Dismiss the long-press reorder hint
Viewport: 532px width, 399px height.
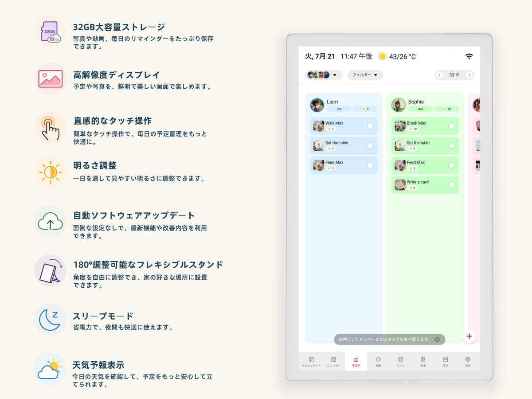tap(437, 340)
